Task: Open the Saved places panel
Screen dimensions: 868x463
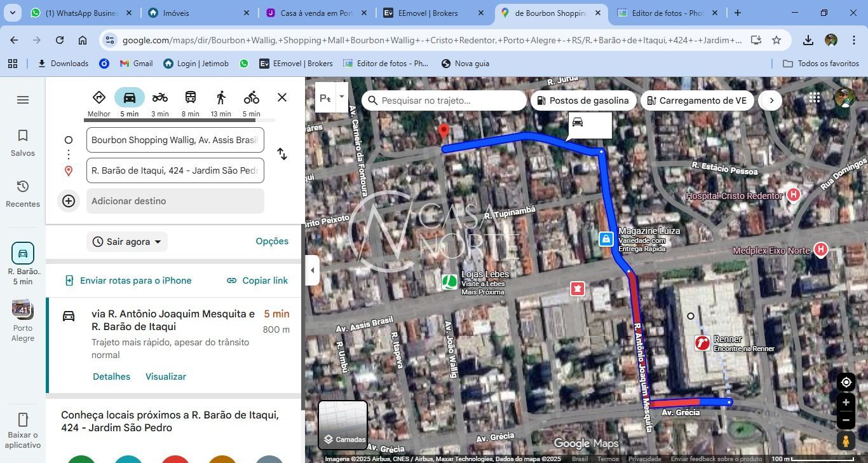Action: (x=23, y=141)
